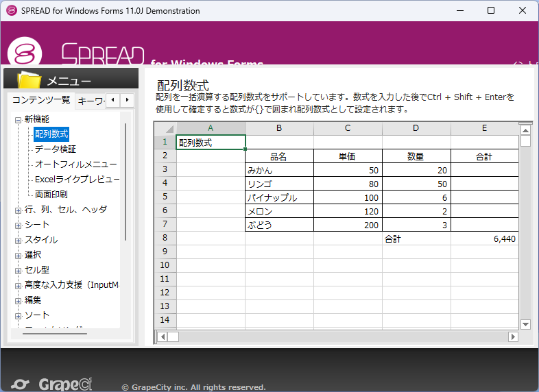Click the みかん cell
The image size is (539, 392).
click(279, 170)
